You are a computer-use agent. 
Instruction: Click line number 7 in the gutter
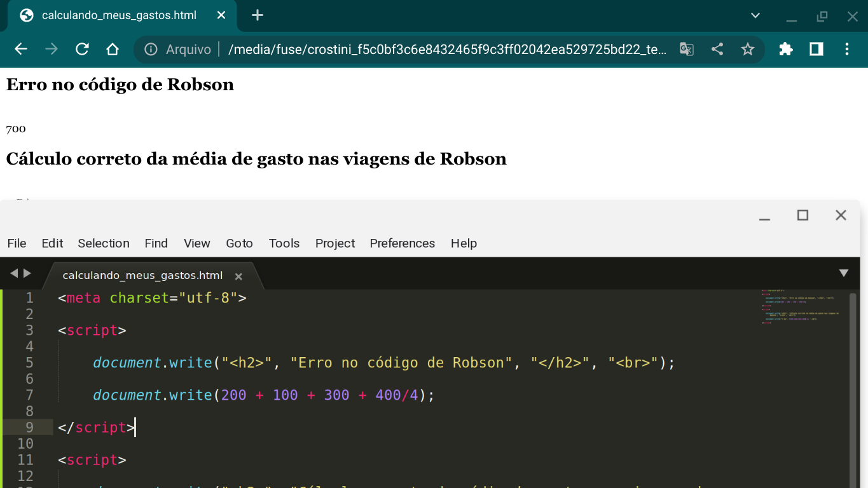(29, 395)
